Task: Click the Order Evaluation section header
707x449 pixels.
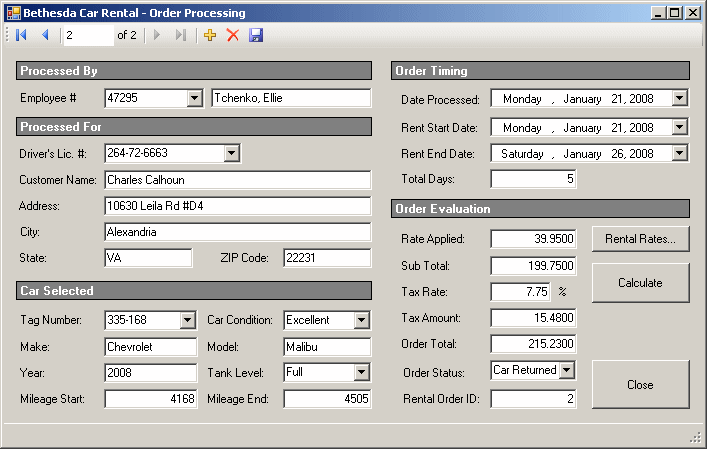Action: coord(540,209)
